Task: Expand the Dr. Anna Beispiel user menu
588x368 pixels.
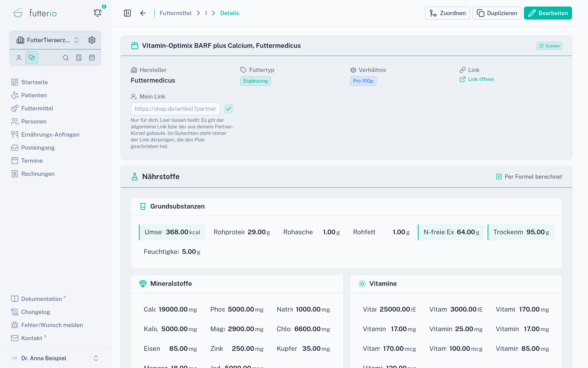Action: coord(55,358)
